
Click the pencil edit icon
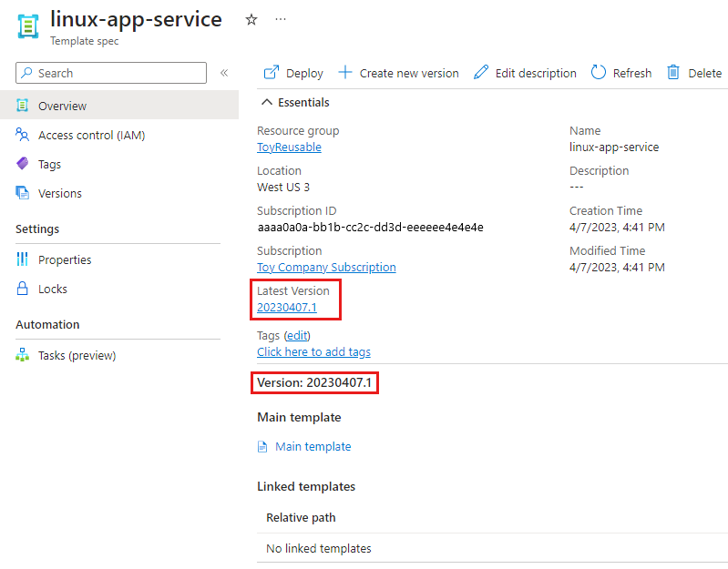point(481,72)
